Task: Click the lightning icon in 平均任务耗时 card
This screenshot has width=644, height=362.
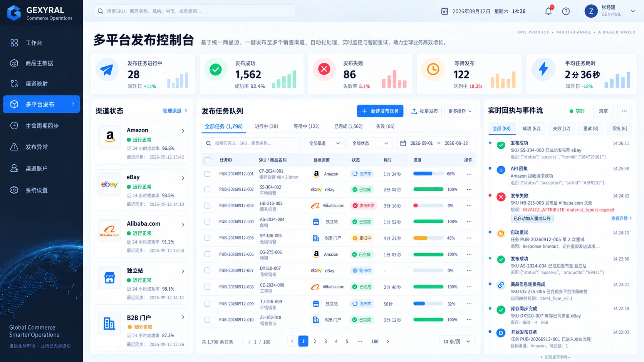Action: 543,69
